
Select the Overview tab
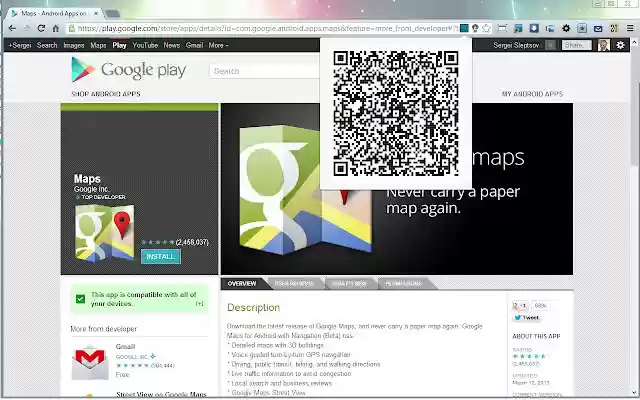pos(242,284)
